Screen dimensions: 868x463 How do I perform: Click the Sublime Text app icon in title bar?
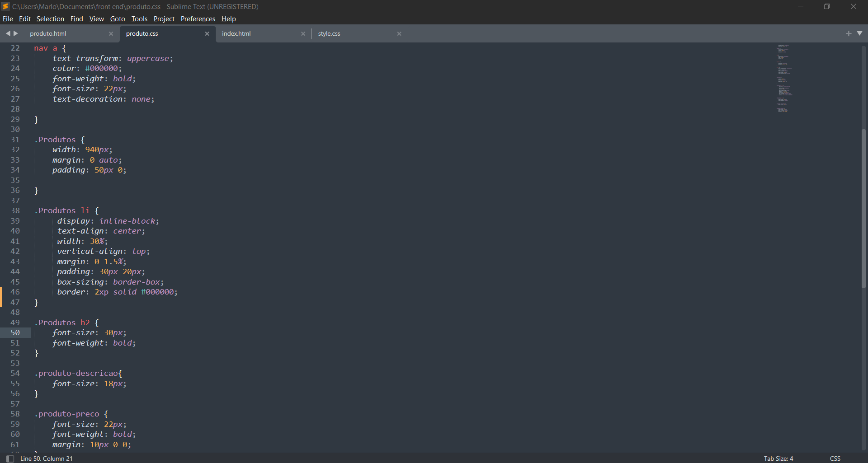point(6,6)
